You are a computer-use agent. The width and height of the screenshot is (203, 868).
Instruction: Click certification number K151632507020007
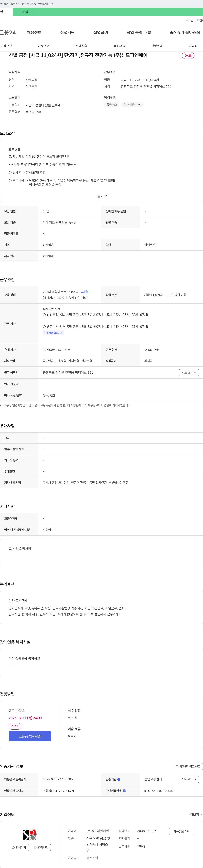tap(159, 791)
